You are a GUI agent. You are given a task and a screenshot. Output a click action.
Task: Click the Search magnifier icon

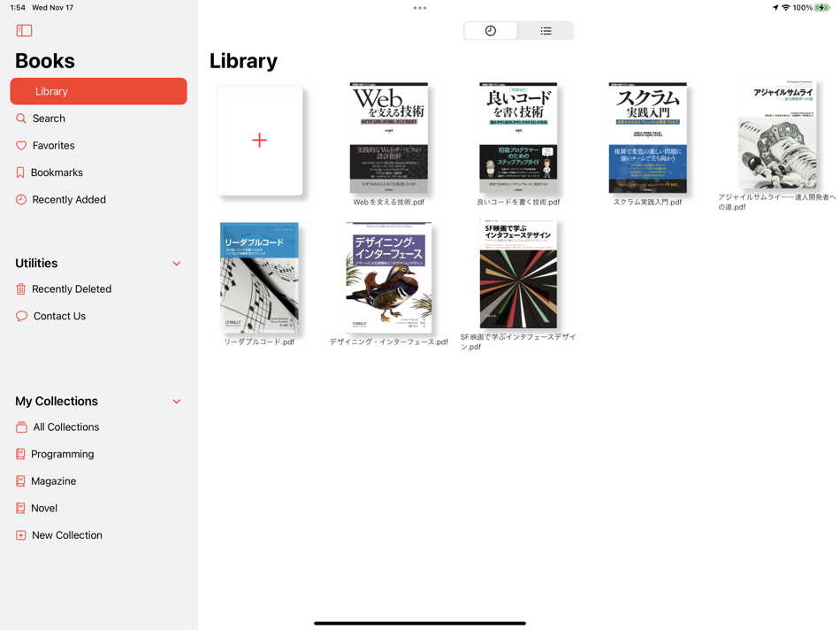(x=21, y=119)
